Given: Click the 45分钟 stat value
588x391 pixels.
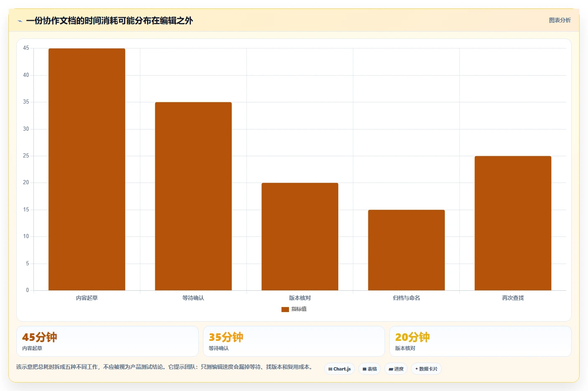Looking at the screenshot, I should [x=40, y=337].
